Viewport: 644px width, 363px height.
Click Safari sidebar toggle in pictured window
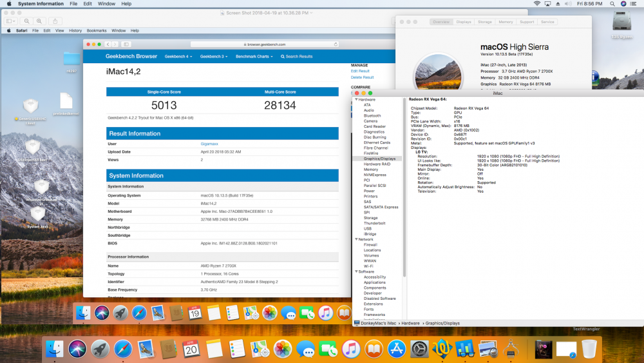[126, 44]
